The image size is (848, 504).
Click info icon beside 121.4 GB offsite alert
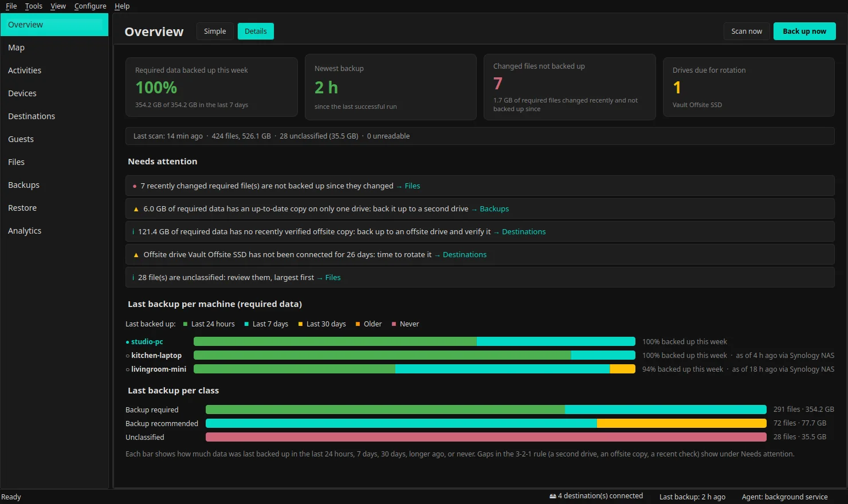click(134, 232)
